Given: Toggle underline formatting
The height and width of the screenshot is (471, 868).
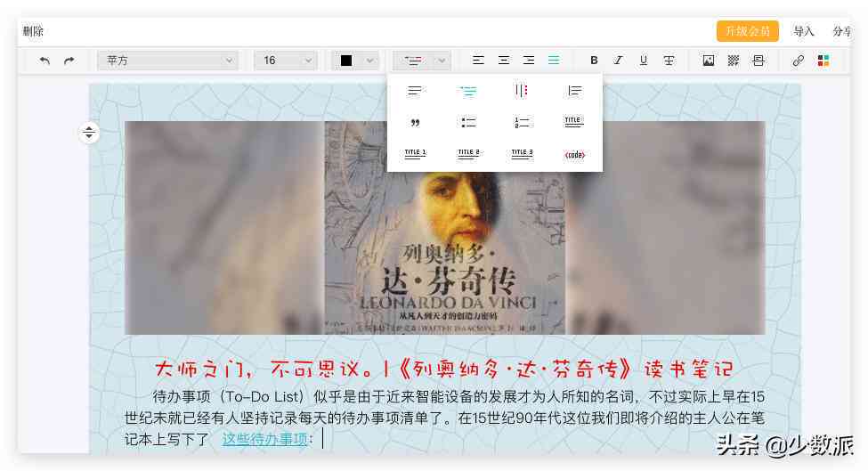Looking at the screenshot, I should [644, 61].
